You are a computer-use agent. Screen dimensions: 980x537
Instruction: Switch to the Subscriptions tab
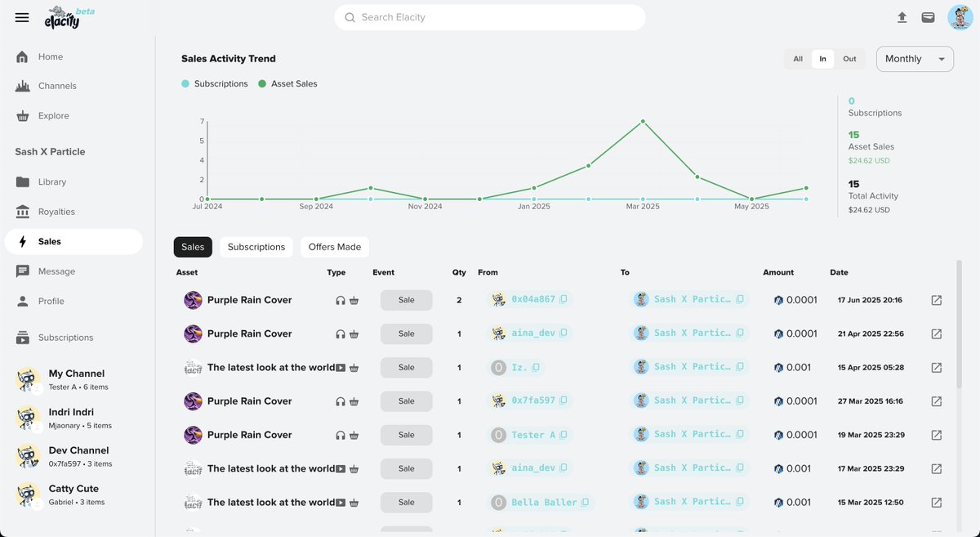(256, 247)
